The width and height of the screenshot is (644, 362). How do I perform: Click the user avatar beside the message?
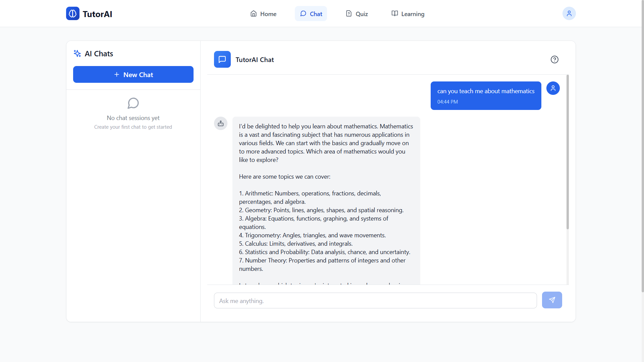click(553, 88)
